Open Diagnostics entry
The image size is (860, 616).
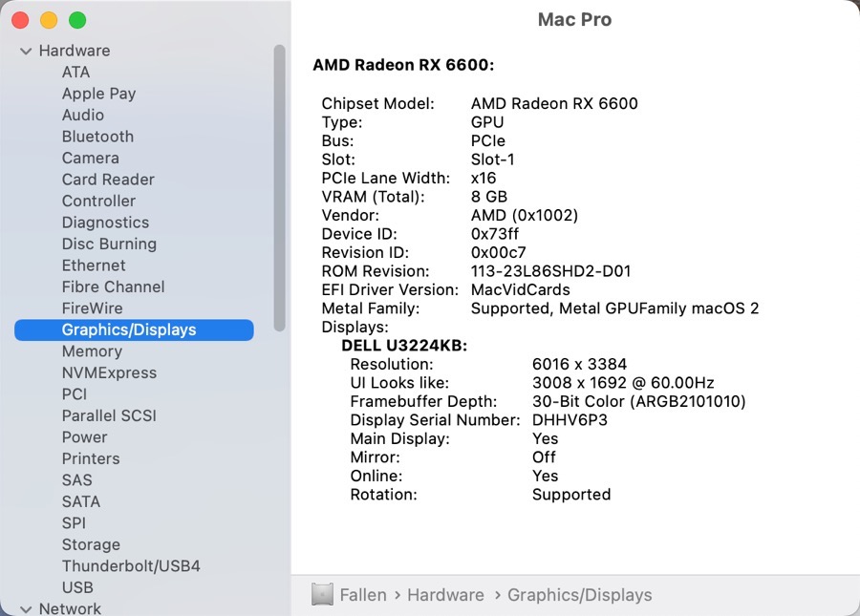point(105,223)
